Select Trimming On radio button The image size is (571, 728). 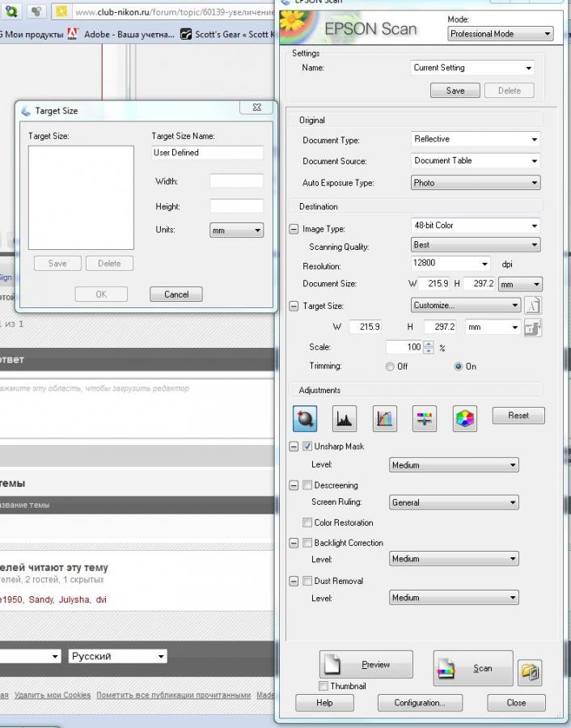(x=459, y=366)
